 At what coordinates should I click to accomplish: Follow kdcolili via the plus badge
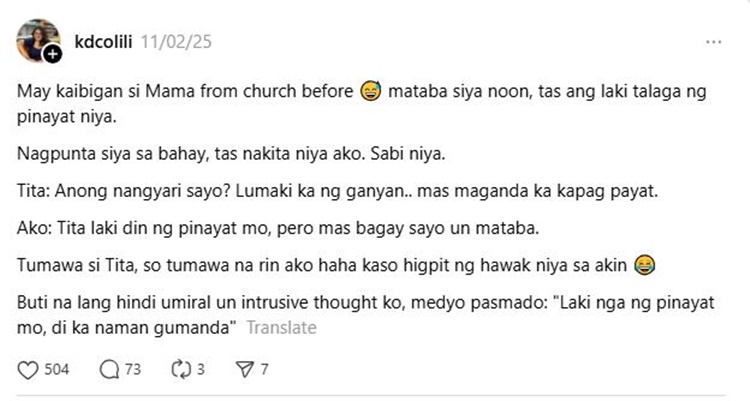click(53, 54)
